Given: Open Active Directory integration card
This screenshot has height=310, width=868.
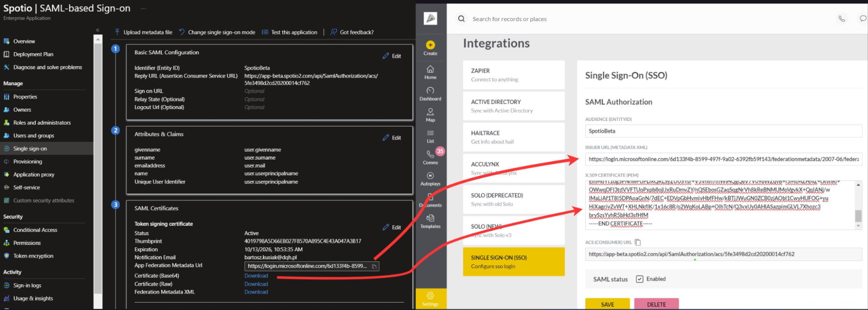Looking at the screenshot, I should (514, 106).
